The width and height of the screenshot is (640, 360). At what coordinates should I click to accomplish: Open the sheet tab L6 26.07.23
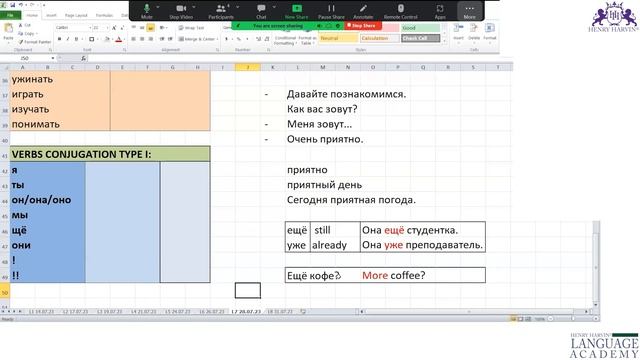[212, 311]
